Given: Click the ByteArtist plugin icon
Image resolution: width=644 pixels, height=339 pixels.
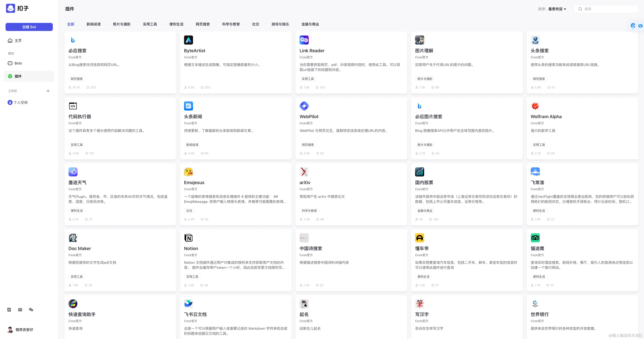Looking at the screenshot, I should (x=188, y=40).
